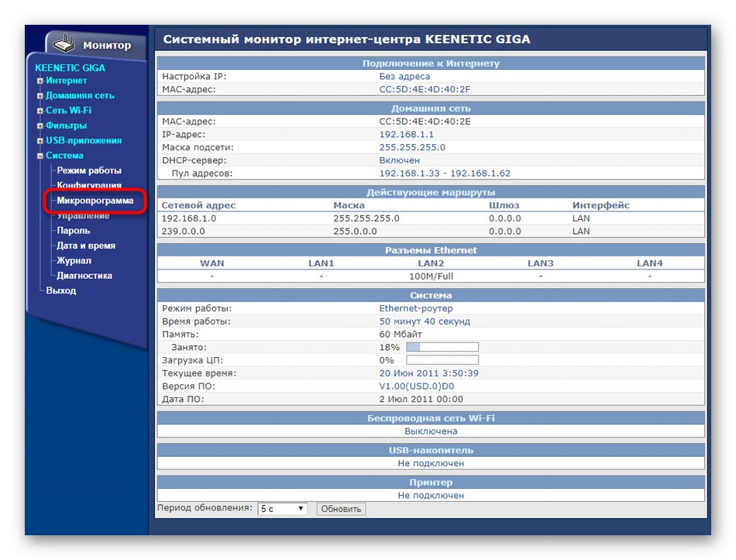Open the Дата и время page

click(x=86, y=246)
